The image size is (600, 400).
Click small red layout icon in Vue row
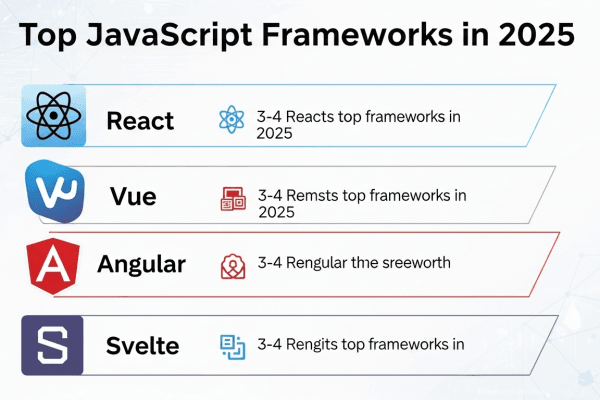point(232,198)
